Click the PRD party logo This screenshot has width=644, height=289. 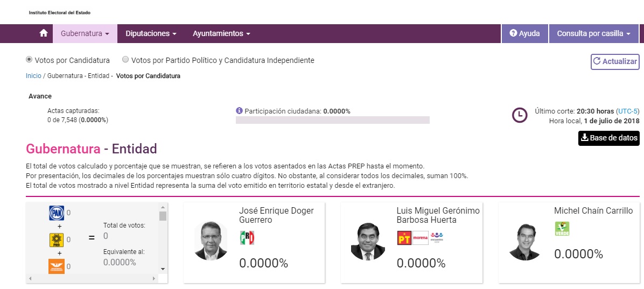point(57,239)
